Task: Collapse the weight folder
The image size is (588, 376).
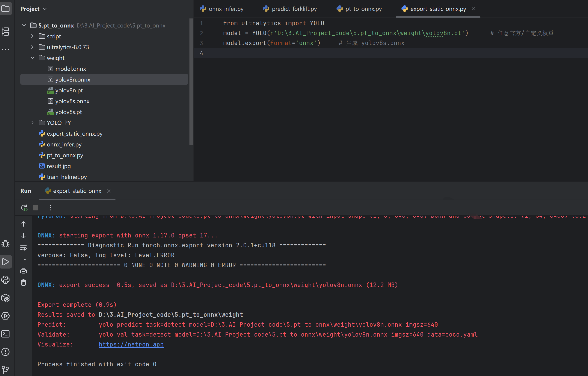Action: point(32,58)
